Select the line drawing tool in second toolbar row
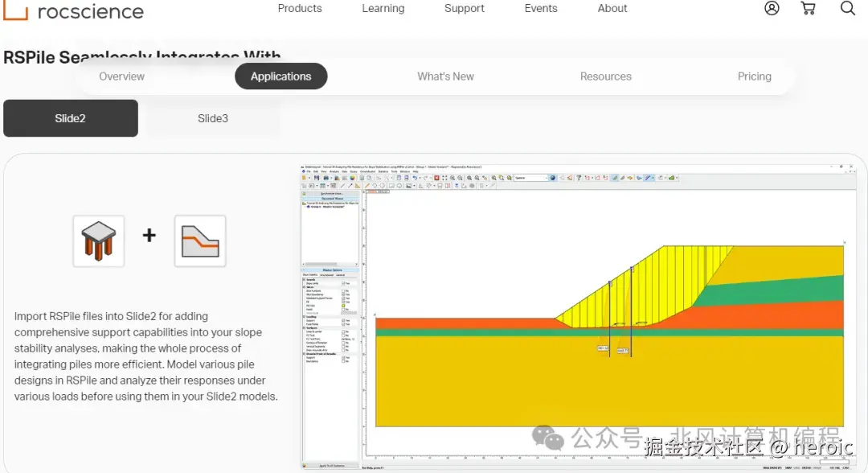The width and height of the screenshot is (868, 473). point(342,186)
